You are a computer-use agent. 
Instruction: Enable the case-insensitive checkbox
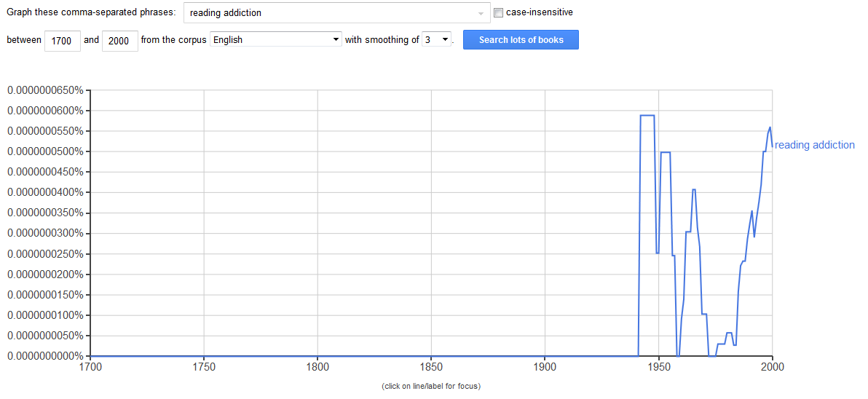coord(498,12)
